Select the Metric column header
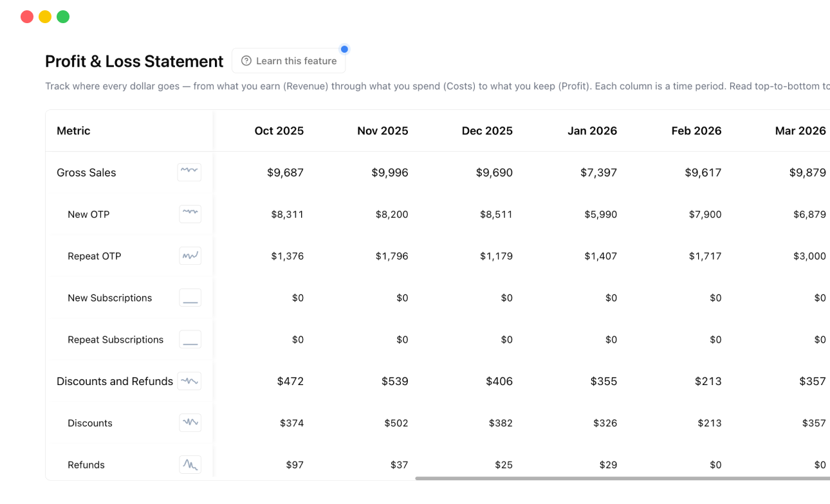The image size is (830, 504). click(73, 130)
